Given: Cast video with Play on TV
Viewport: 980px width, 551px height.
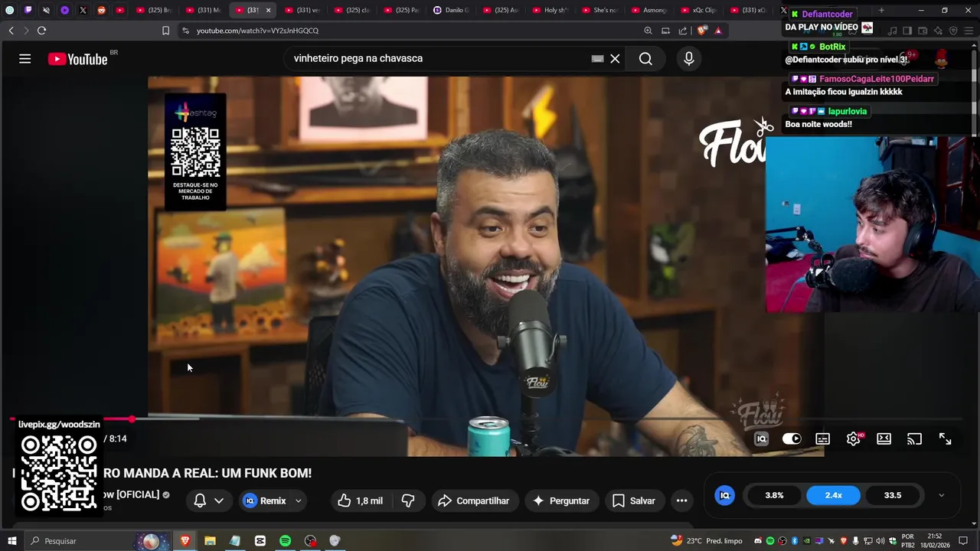Looking at the screenshot, I should (x=914, y=439).
